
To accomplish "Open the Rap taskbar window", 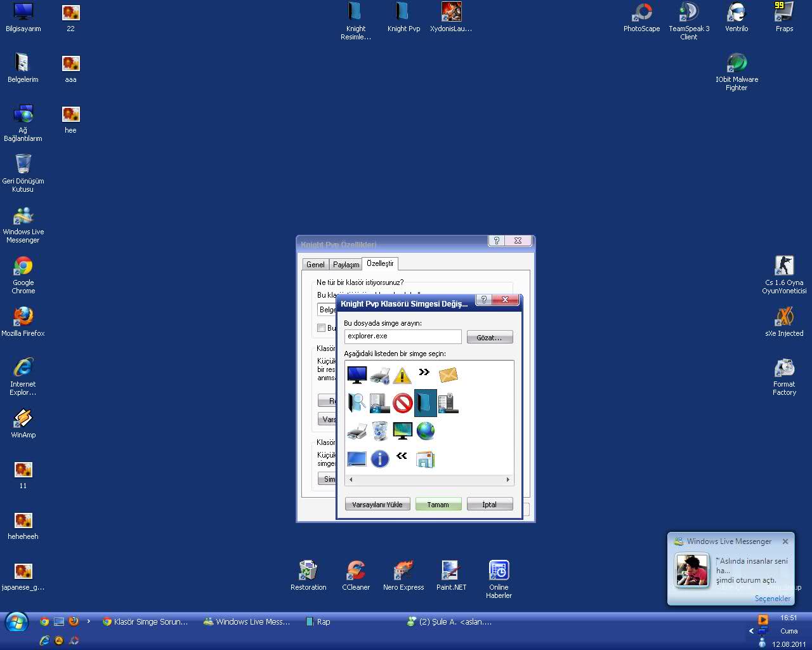I will [x=318, y=622].
